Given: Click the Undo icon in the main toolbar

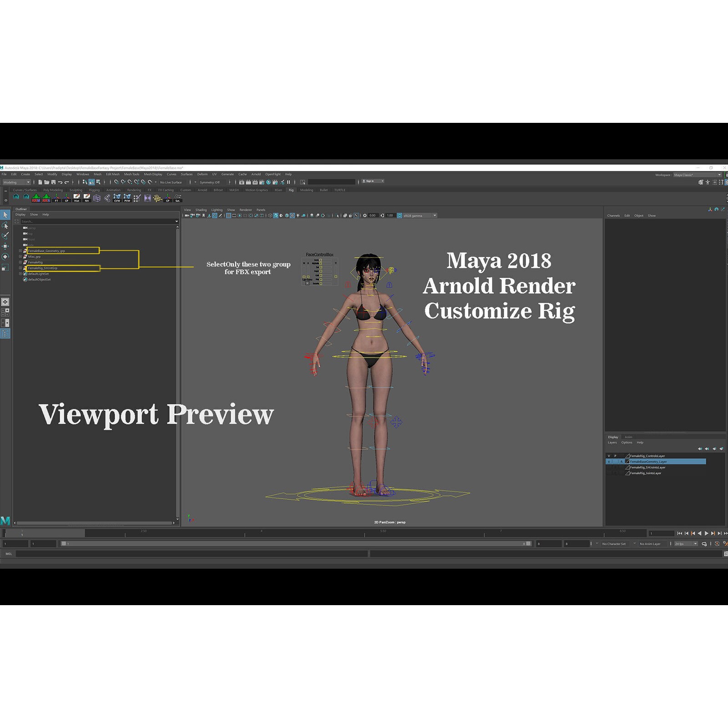Looking at the screenshot, I should 60,182.
